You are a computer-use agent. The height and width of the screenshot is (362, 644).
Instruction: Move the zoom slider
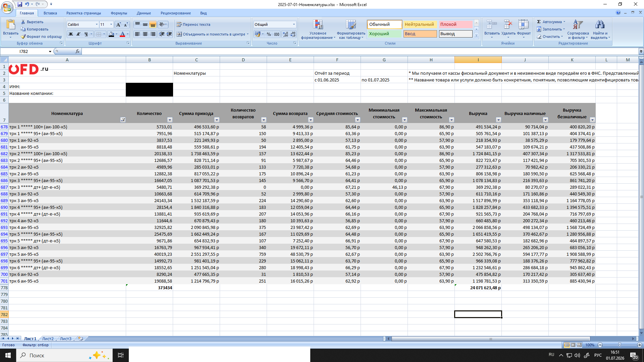tap(620, 345)
